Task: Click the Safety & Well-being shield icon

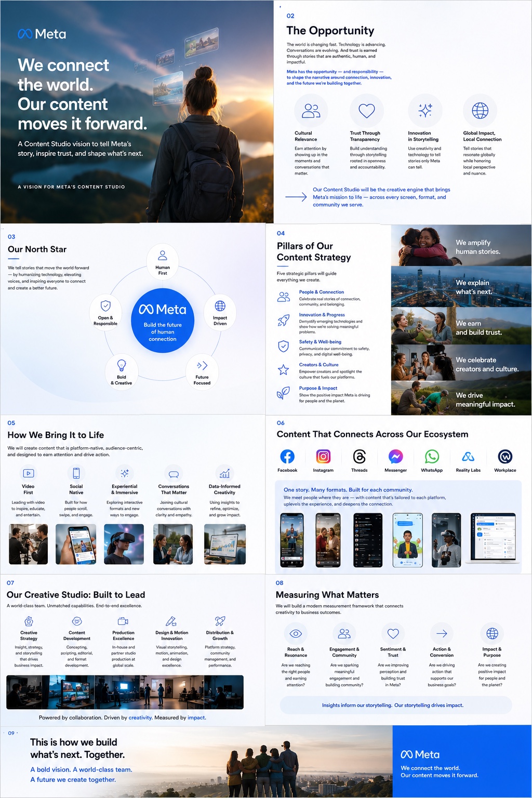Action: [x=284, y=346]
